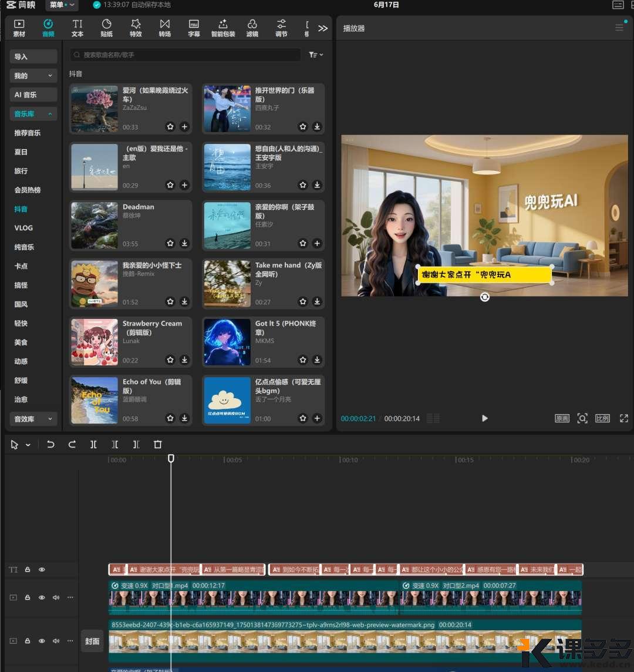Open the 智能包装 tab
The width and height of the screenshot is (634, 672).
[x=223, y=28]
